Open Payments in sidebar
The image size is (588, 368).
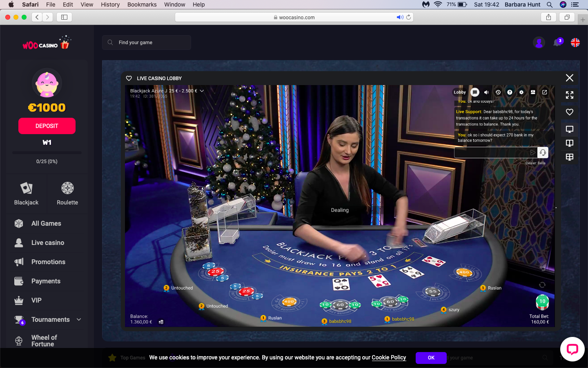[x=46, y=281]
